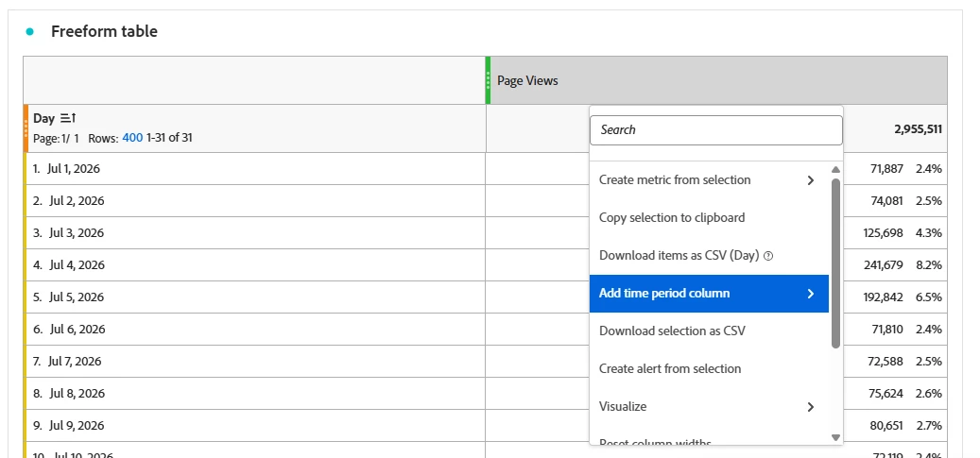Expand the Visualize submenu arrow
980x458 pixels.
[811, 407]
